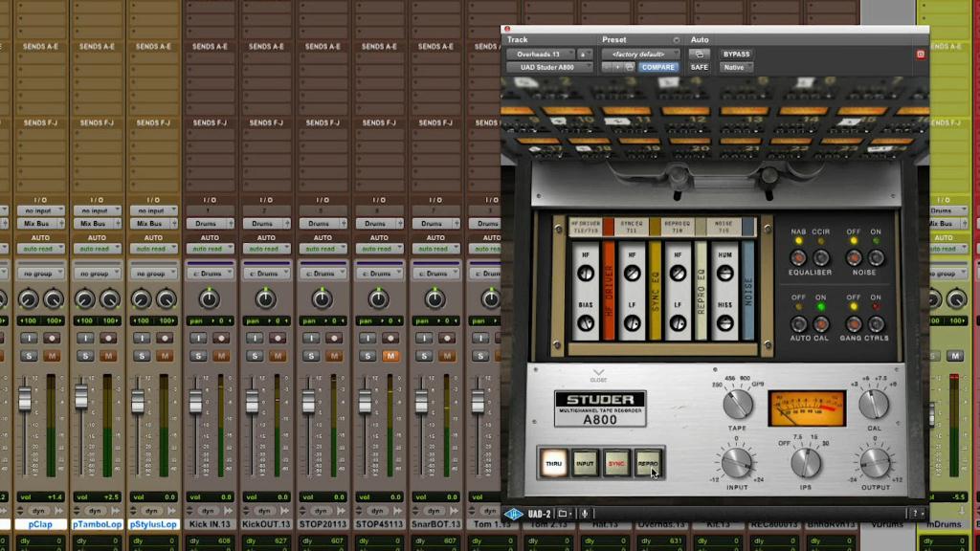Open the factory default preset dropdown
The image size is (980, 551).
pos(640,55)
